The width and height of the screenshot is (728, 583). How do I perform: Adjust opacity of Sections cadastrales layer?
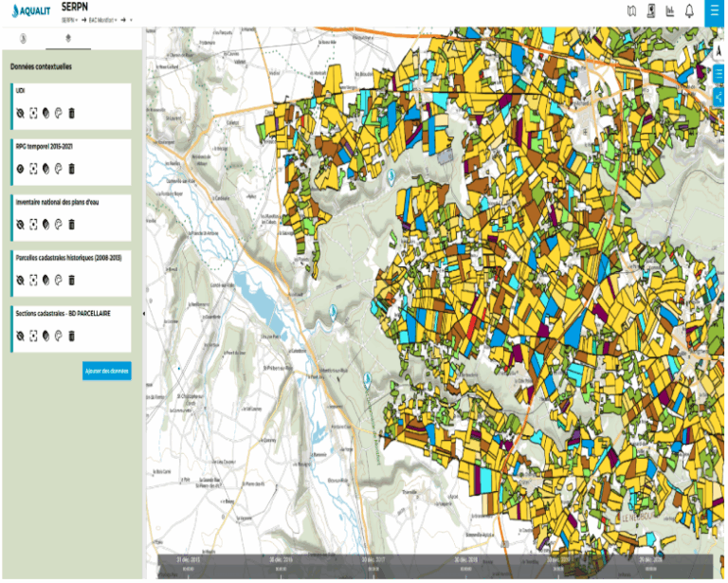click(x=45, y=336)
